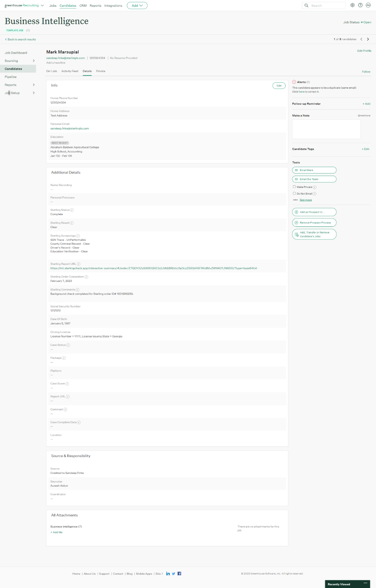
Task: Show info next to Make Private
Action: click(x=314, y=187)
